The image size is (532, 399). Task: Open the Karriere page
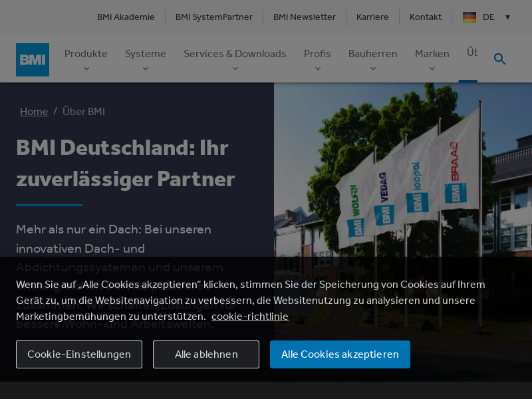click(372, 17)
